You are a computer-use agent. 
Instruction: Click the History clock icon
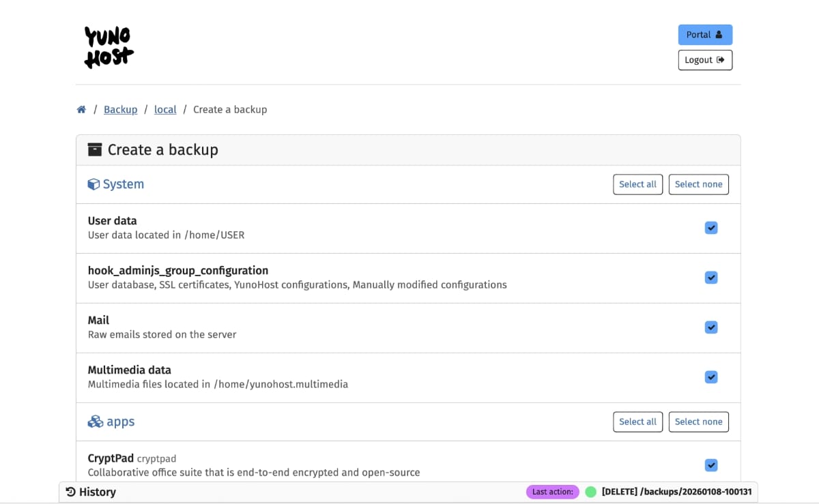click(x=70, y=492)
